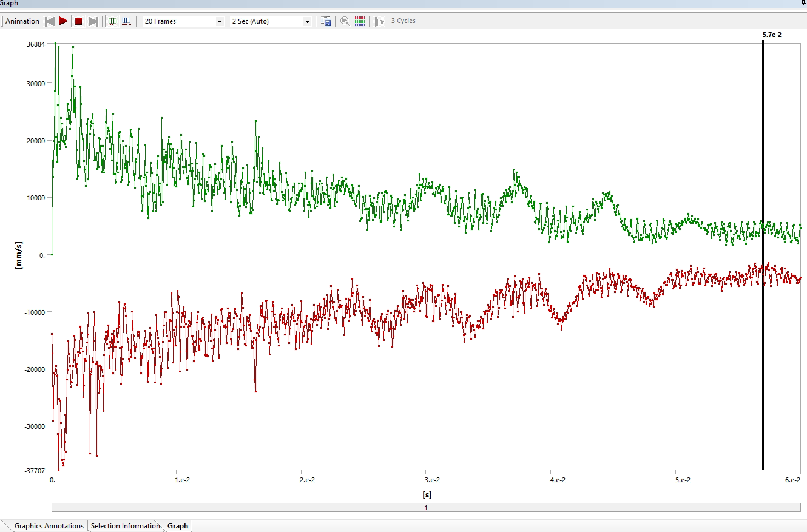Click the -37707 minimum axis value
This screenshot has width=807, height=532.
point(35,471)
